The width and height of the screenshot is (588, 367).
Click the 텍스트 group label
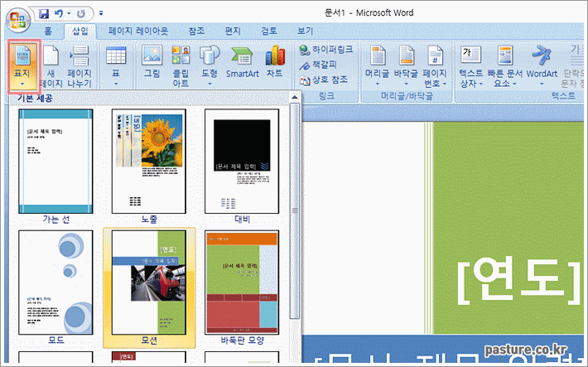(563, 96)
